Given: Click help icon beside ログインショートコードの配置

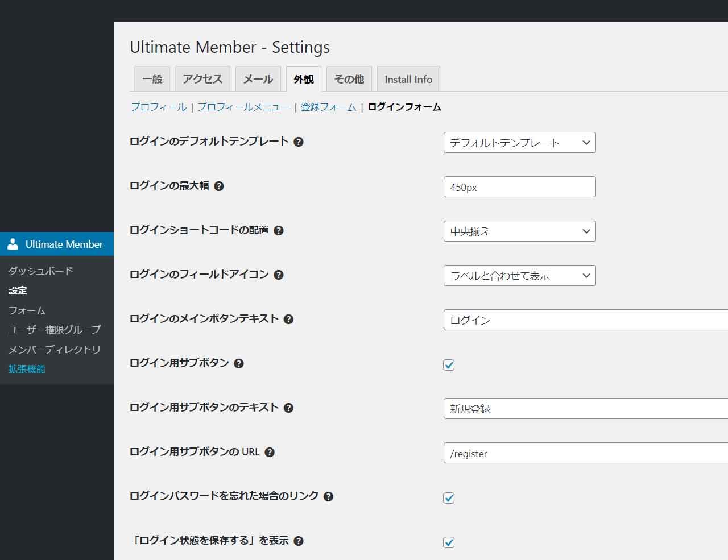Looking at the screenshot, I should tap(279, 231).
